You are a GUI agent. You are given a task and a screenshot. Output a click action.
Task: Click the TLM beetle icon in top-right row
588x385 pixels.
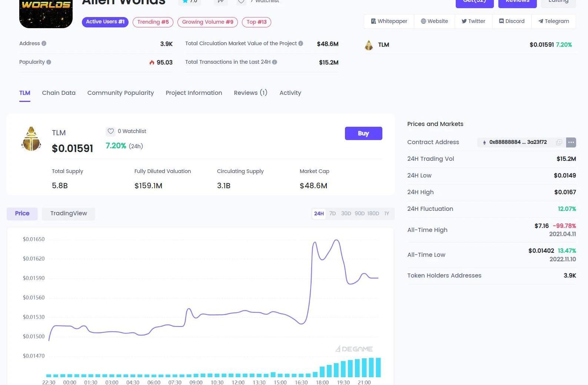click(369, 45)
